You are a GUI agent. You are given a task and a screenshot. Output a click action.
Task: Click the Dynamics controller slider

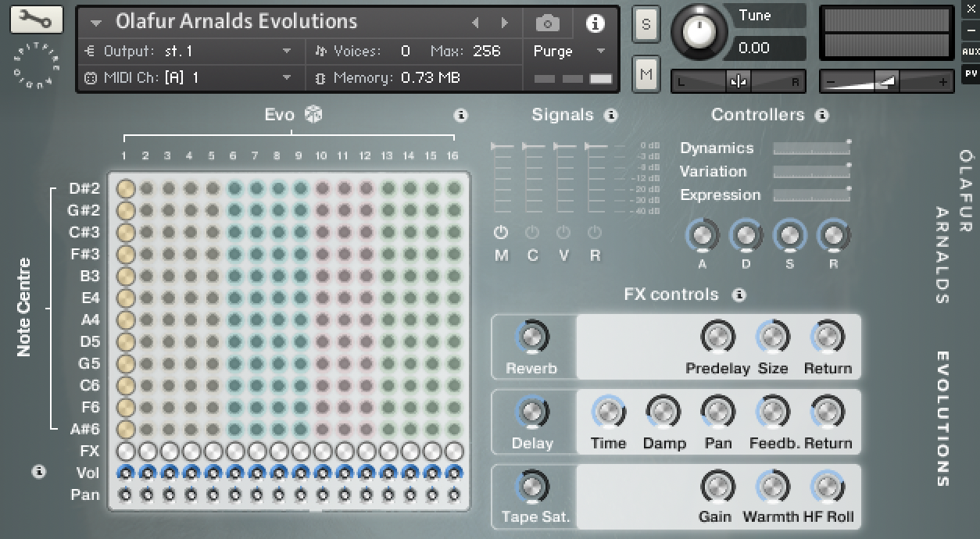click(810, 148)
